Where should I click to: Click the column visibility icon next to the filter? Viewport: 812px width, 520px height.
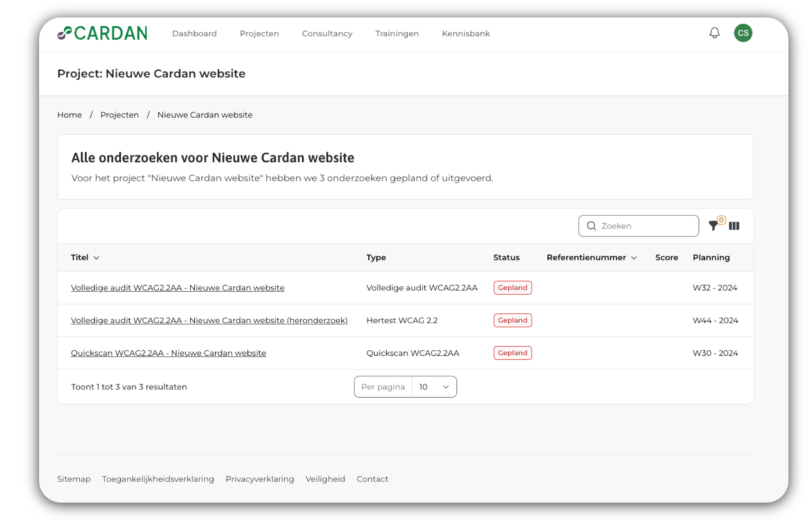[734, 226]
